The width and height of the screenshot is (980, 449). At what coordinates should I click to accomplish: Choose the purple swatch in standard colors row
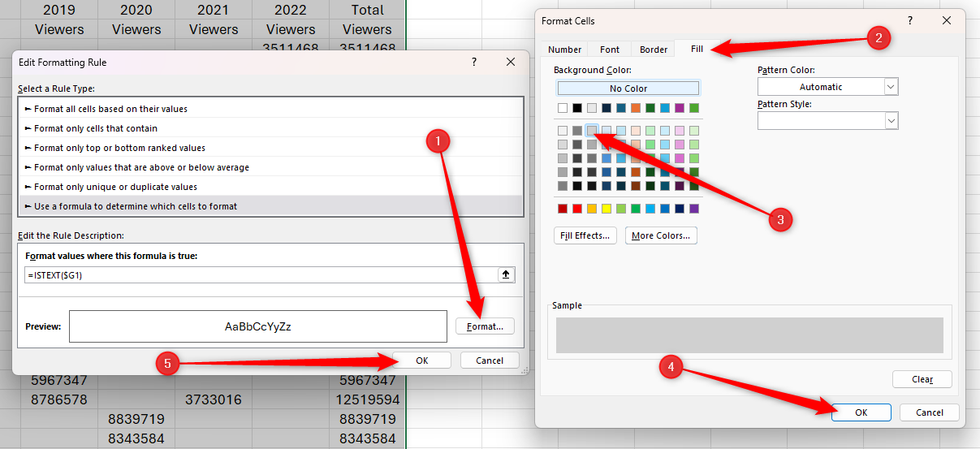pyautogui.click(x=694, y=209)
